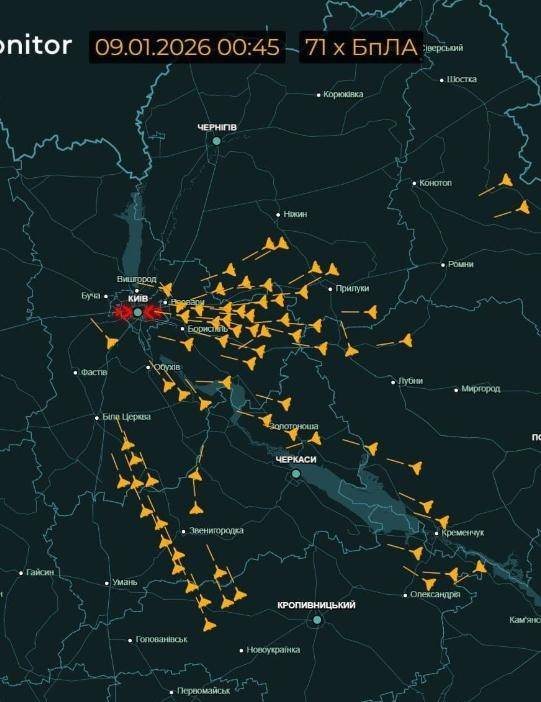Viewport: 541px width, 702px height.
Task: Click the Олександрія town marker
Action: tap(405, 595)
